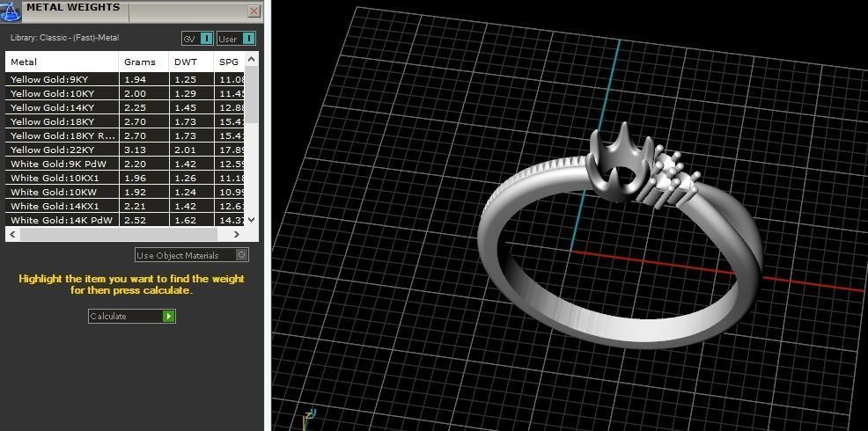
Task: Toggle the User library switch
Action: coord(237,39)
